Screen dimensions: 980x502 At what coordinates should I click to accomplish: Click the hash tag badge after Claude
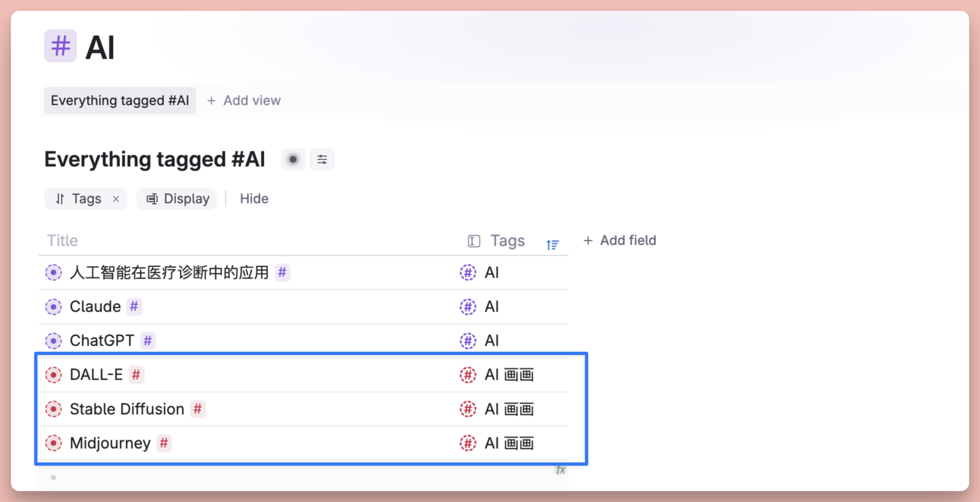pos(134,306)
